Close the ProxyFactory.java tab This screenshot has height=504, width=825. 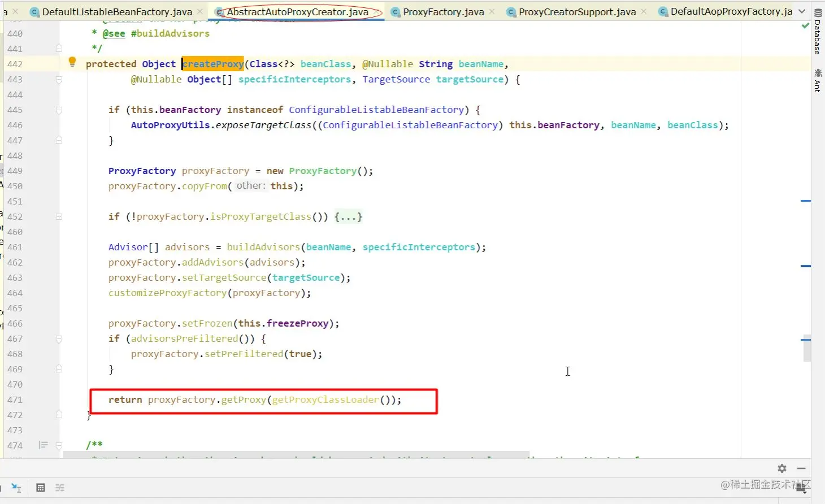[492, 11]
